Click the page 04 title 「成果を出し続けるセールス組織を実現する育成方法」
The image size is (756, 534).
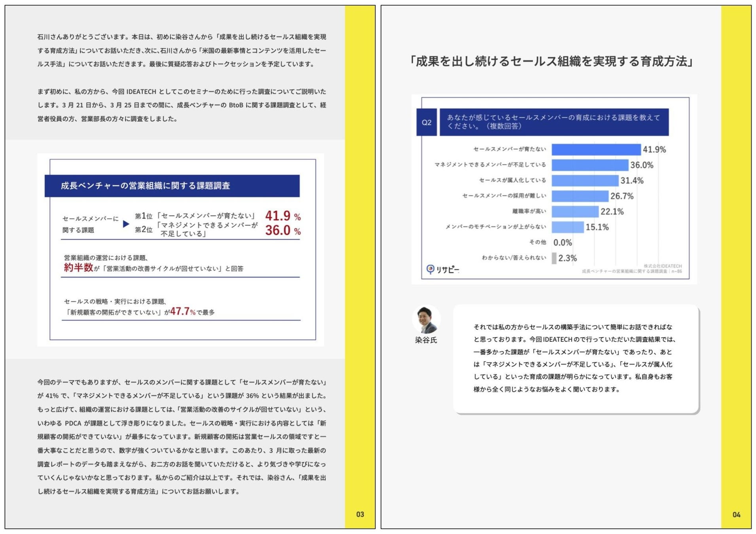(551, 61)
